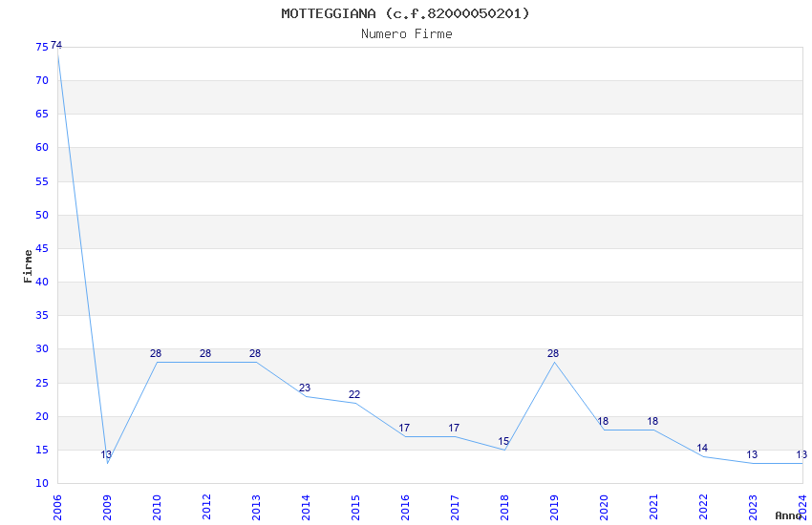Click the y-axis tick label "75"

42,47
